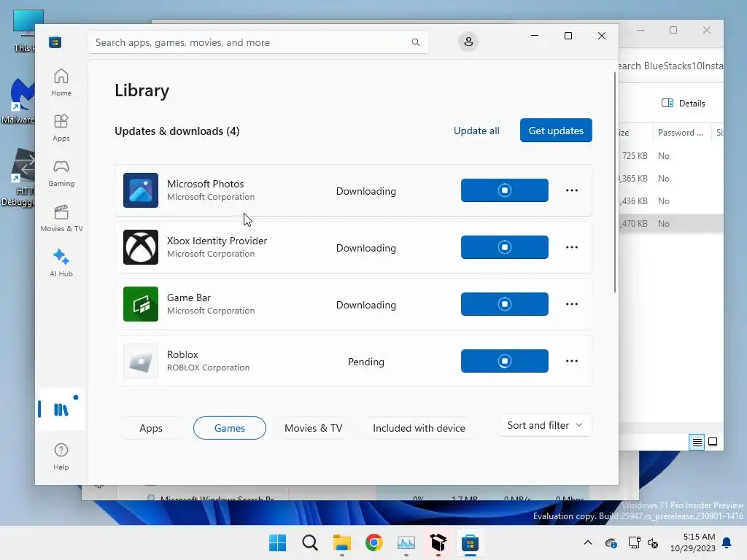
Task: Open taskbar Search
Action: click(309, 542)
